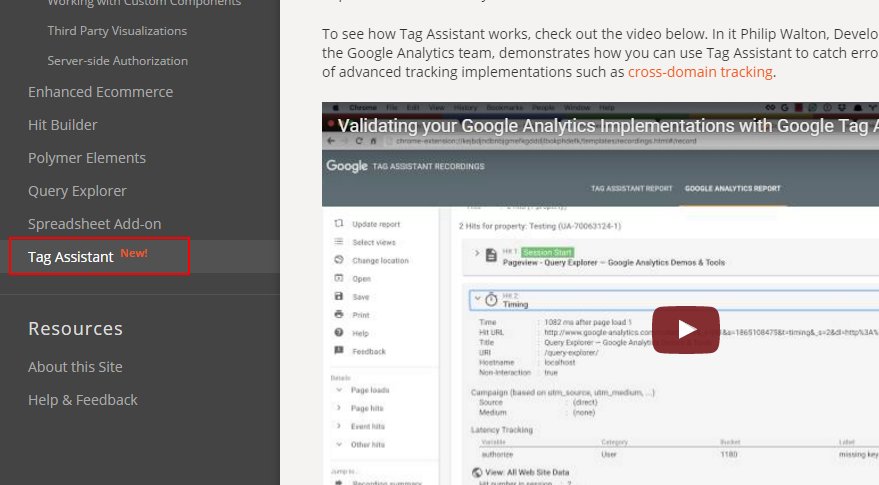Switch to Tag Assistant Report tab in video

pos(631,188)
